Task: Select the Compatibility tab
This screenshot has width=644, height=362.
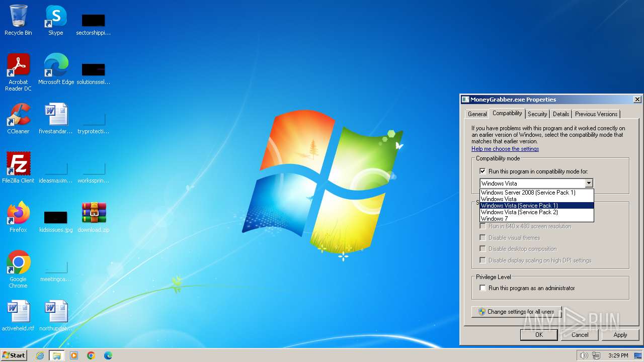Action: tap(507, 113)
